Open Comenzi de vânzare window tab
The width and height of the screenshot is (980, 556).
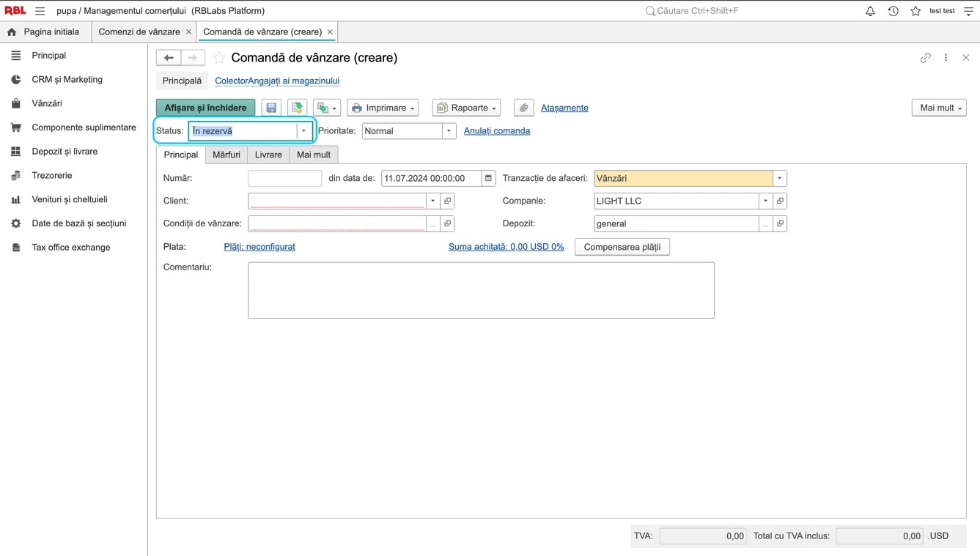[139, 32]
